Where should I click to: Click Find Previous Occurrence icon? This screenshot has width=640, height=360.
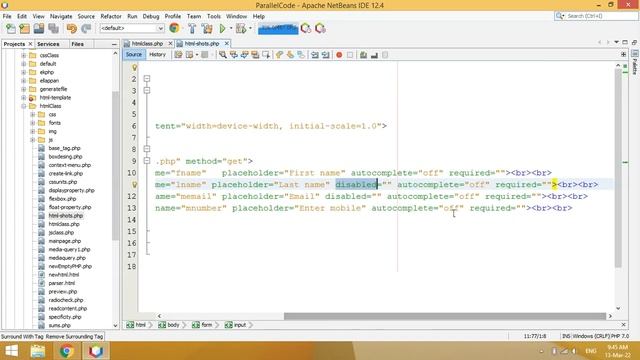coord(233,55)
